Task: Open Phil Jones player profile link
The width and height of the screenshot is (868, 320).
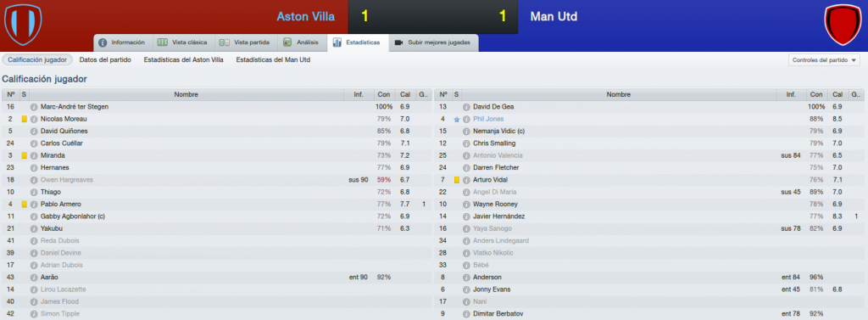Action: pyautogui.click(x=488, y=119)
